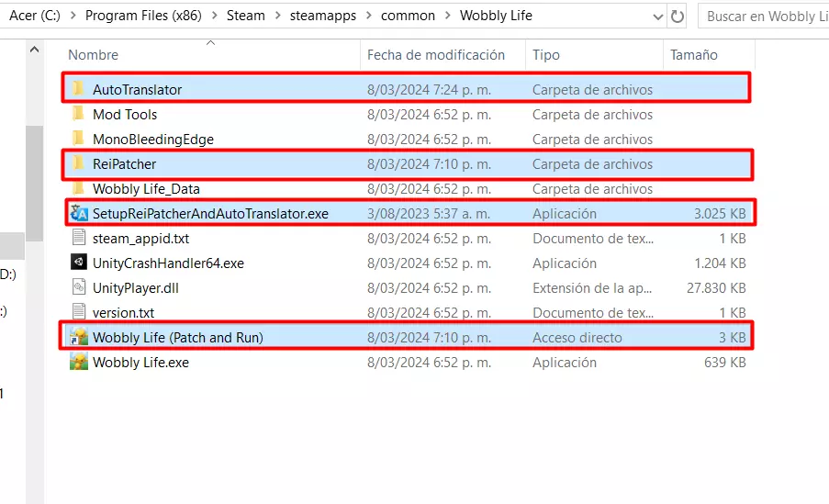Viewport: 829px width, 504px height.
Task: Select the UnityPlayer.dll file name
Action: click(x=135, y=287)
